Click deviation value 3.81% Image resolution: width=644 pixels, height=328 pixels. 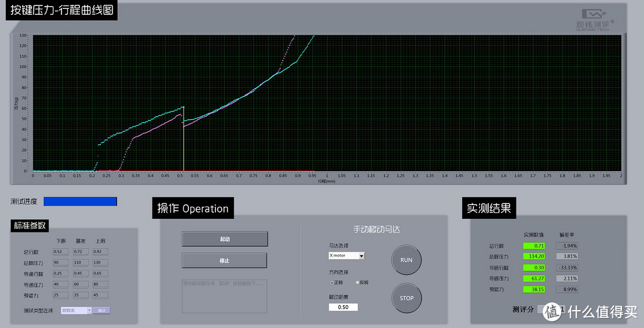tap(567, 256)
